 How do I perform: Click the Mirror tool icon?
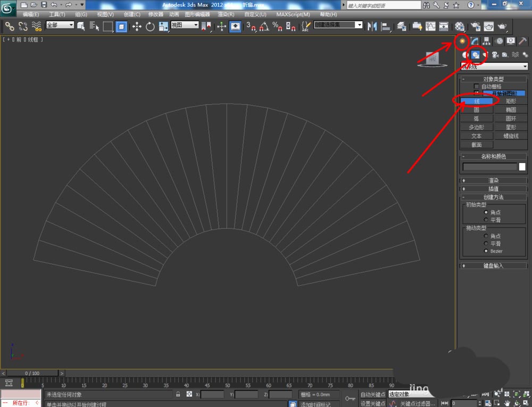372,26
